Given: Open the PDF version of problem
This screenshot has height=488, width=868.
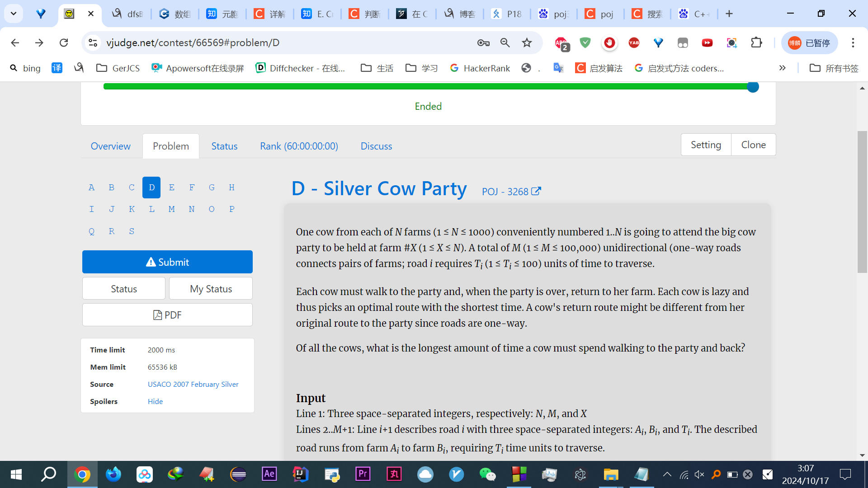Looking at the screenshot, I should point(167,315).
